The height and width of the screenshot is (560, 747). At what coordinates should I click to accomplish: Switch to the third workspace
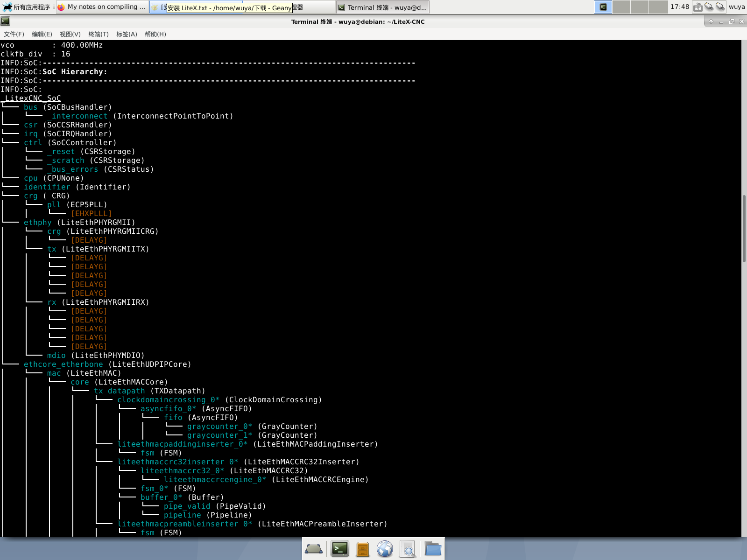[x=640, y=7]
